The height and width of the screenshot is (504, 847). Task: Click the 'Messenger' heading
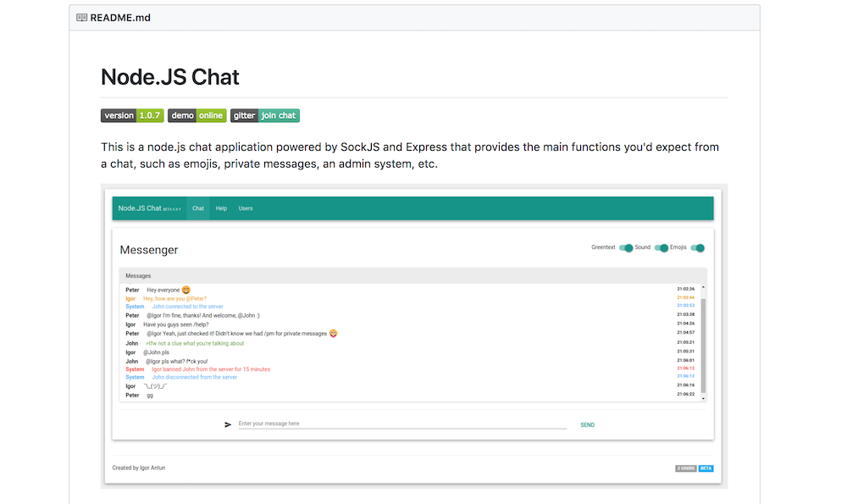[149, 250]
